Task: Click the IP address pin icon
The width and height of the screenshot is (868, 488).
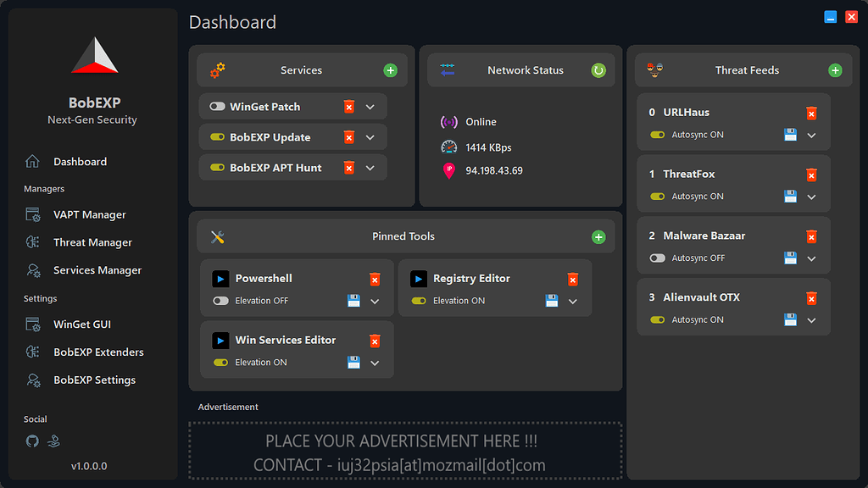Action: (448, 172)
